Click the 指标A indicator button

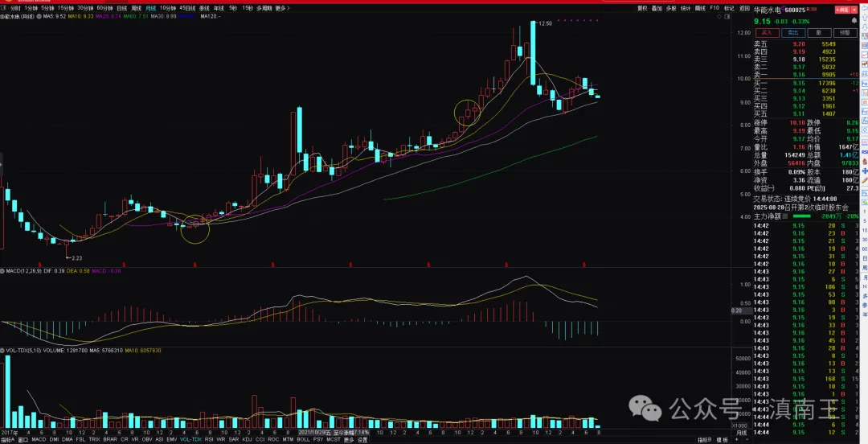pyautogui.click(x=8, y=439)
